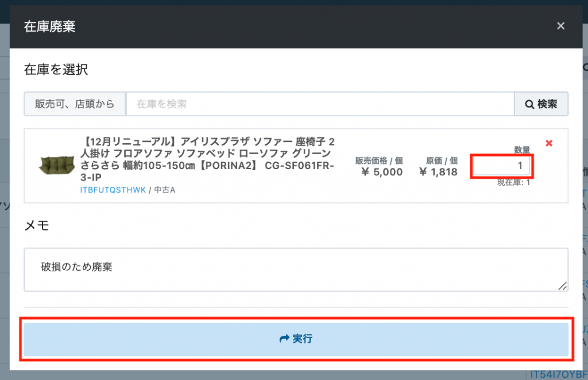Open item code ITBFUTQSTHWK link

(x=113, y=190)
